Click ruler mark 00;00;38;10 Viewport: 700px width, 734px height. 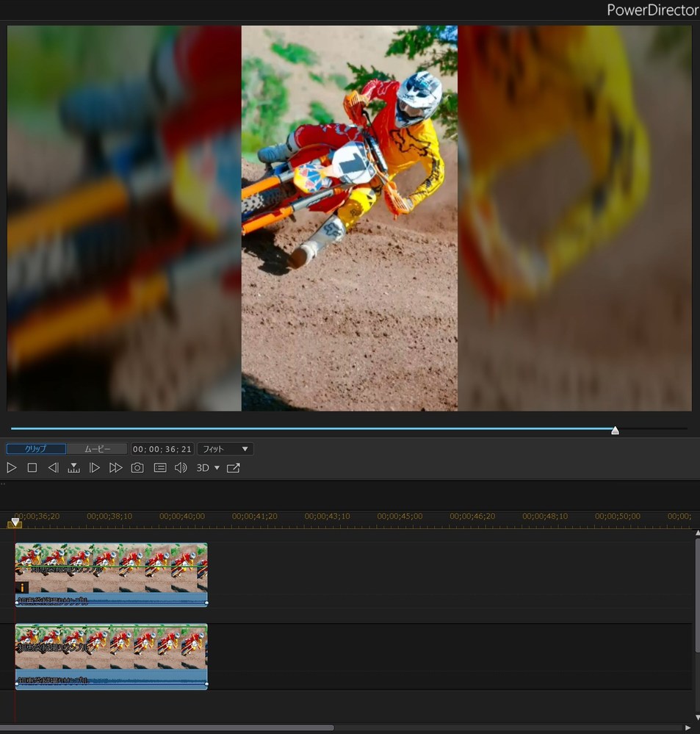pos(109,516)
